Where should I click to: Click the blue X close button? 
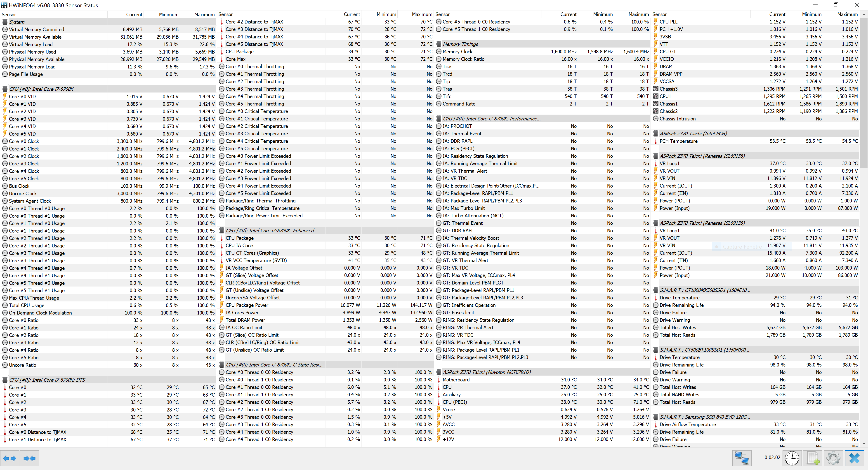854,458
